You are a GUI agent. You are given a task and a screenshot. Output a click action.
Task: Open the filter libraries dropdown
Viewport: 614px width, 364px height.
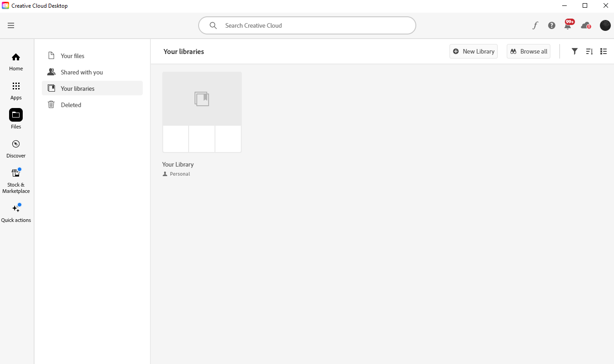click(x=574, y=51)
